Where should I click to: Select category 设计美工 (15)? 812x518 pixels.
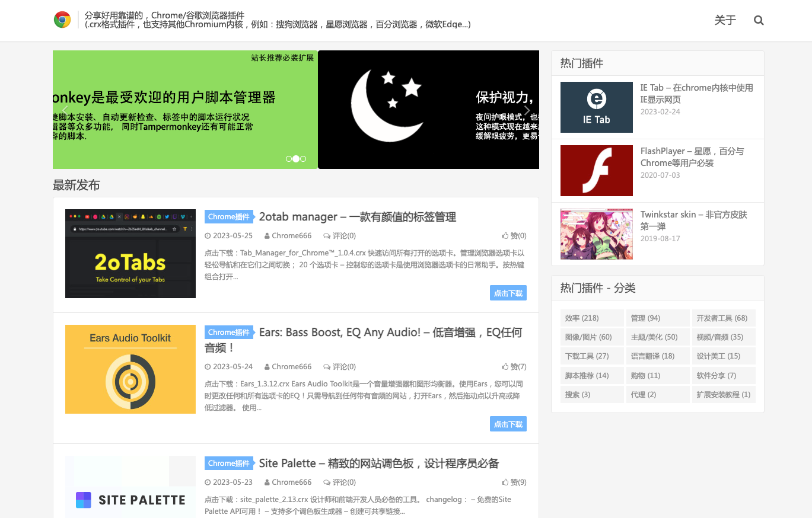(x=724, y=356)
